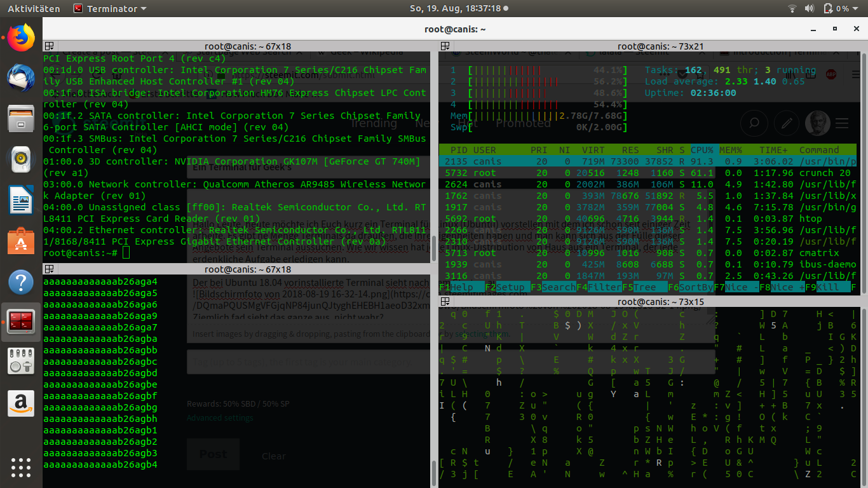Click the red Terminator dock icon
Screen dimensions: 868x488
21,322
